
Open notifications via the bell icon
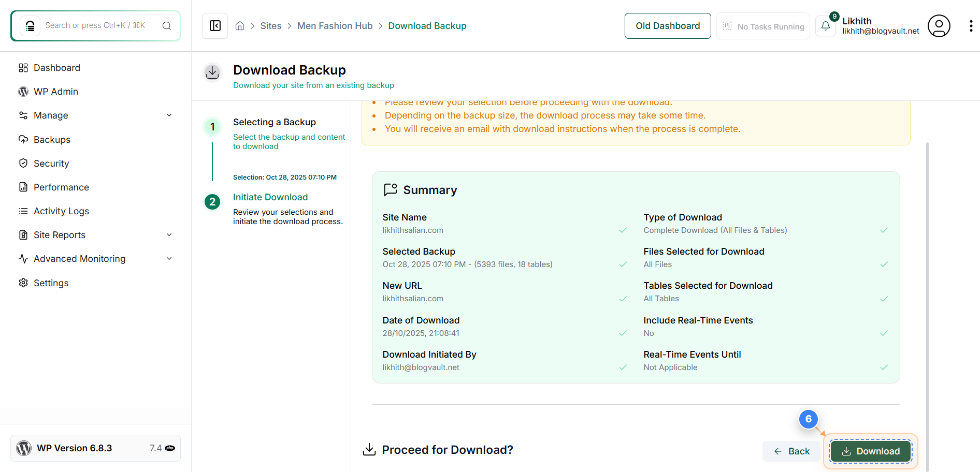click(825, 25)
